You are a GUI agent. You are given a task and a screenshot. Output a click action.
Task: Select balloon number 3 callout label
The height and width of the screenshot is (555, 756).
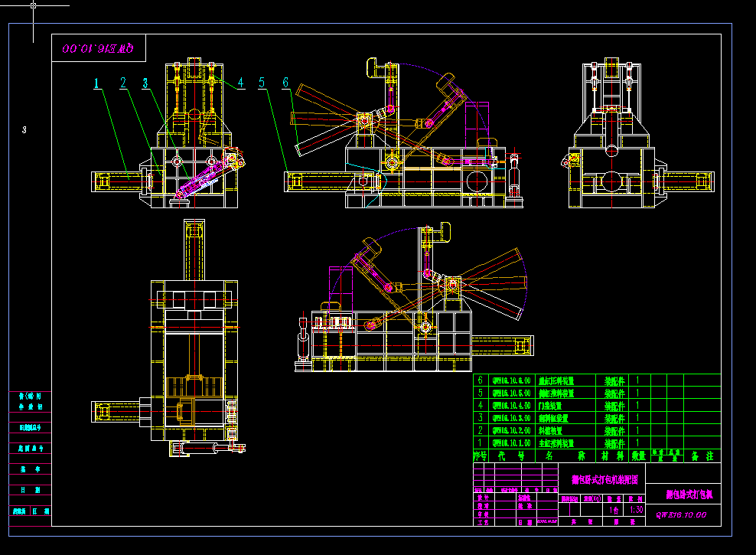tap(145, 83)
